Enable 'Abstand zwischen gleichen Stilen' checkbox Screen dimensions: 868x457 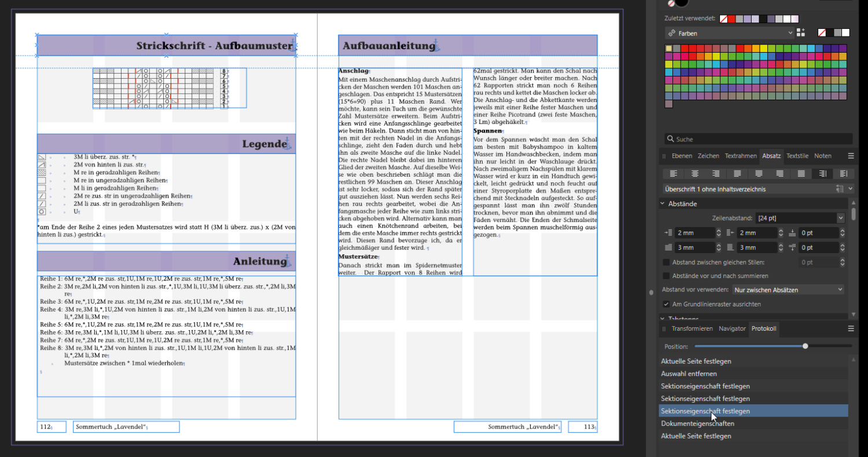pyautogui.click(x=667, y=262)
